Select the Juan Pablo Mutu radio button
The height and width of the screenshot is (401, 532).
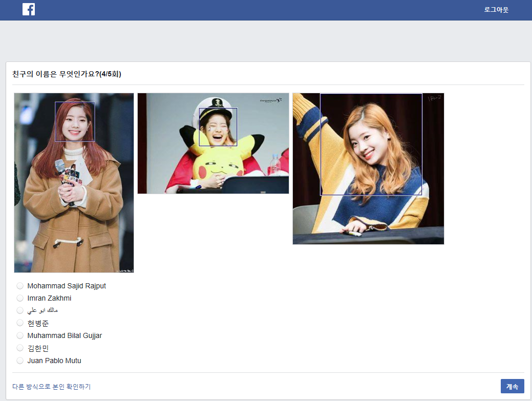click(20, 361)
